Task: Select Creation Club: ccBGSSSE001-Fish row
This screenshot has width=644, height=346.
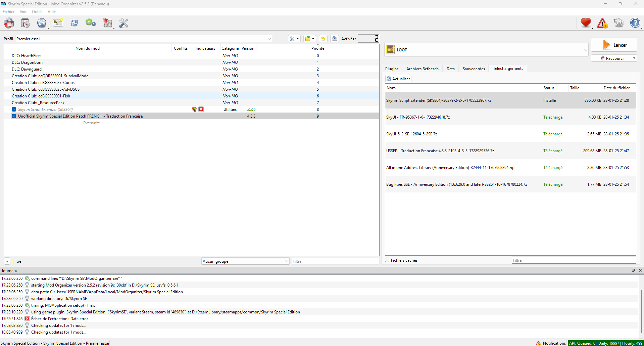Action: [x=192, y=96]
